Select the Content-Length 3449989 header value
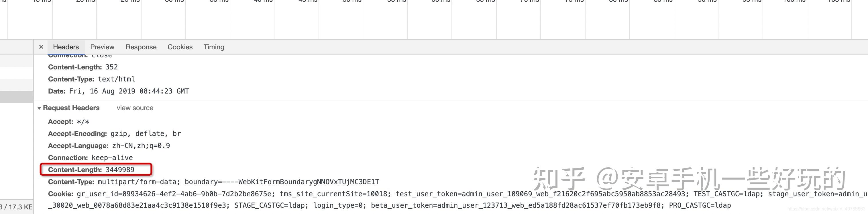The height and width of the screenshot is (214, 868). point(120,170)
